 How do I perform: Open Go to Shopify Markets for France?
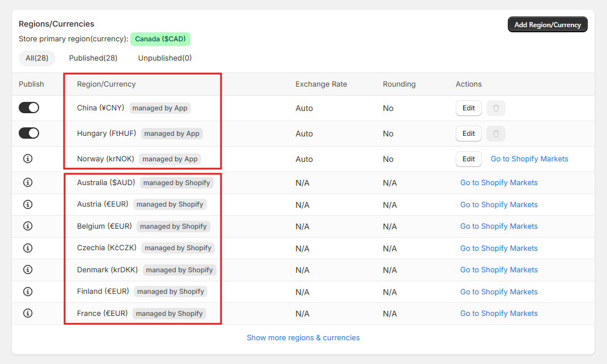pos(499,313)
